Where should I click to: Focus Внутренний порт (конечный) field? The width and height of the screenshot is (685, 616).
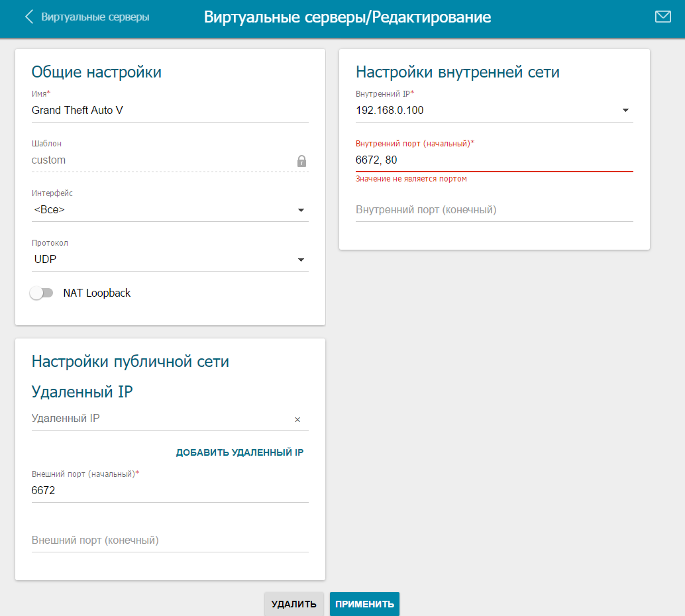coord(494,210)
